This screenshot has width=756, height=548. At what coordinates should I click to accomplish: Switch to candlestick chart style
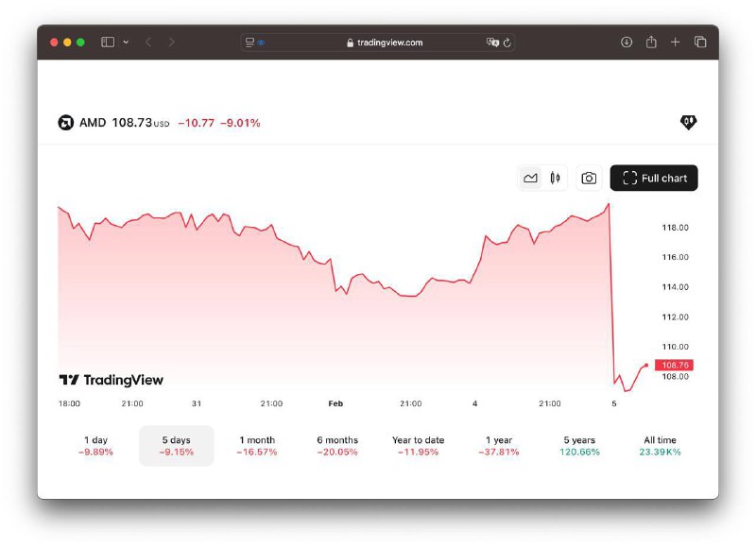tap(555, 178)
